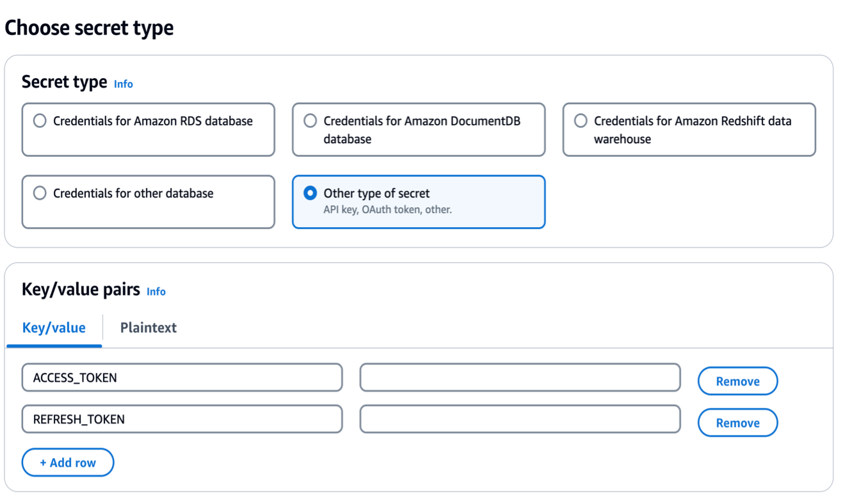
Task: Select Credentials for Amazon RDS database radio button
Action: click(40, 121)
